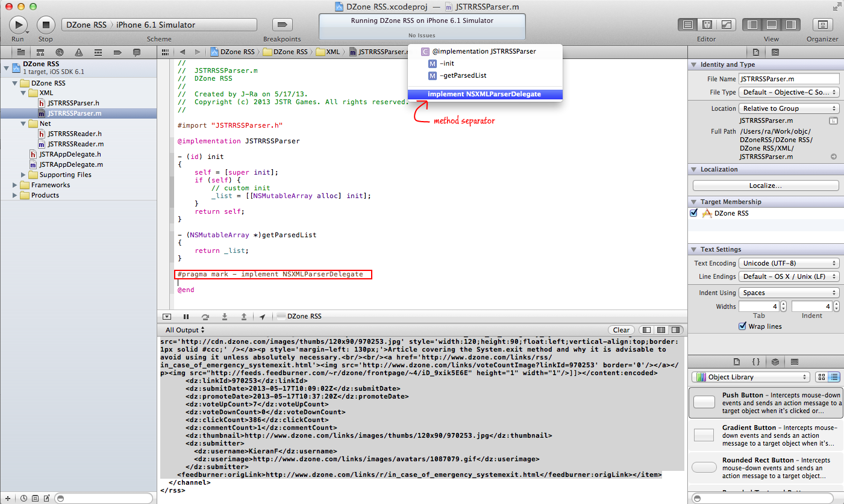Image resolution: width=844 pixels, height=504 pixels.
Task: Show the Code Snippet library
Action: tap(755, 362)
